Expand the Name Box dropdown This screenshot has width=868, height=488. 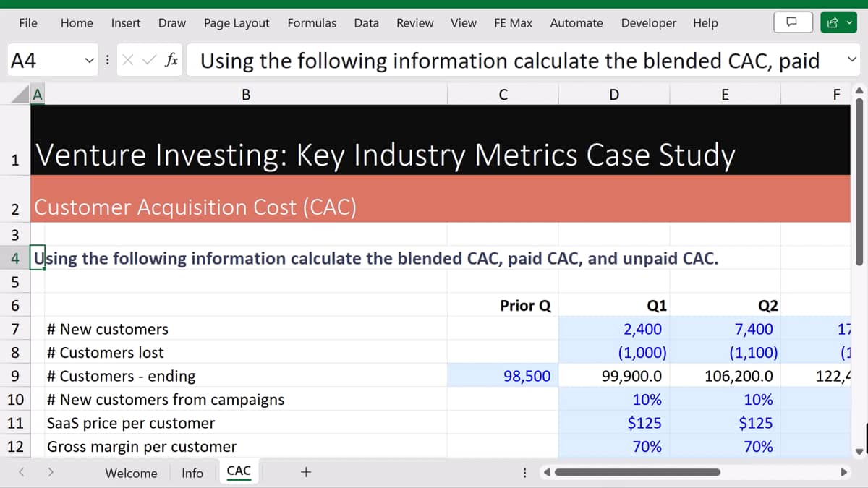(x=88, y=61)
